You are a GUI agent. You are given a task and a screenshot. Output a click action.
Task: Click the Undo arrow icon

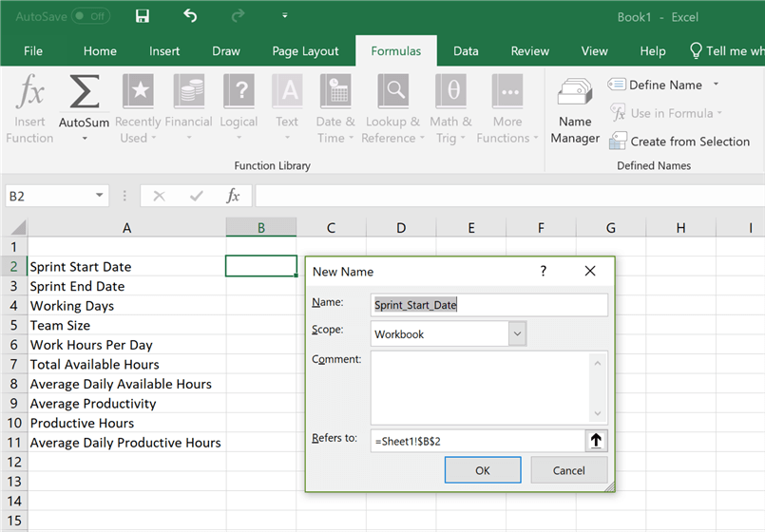[190, 16]
